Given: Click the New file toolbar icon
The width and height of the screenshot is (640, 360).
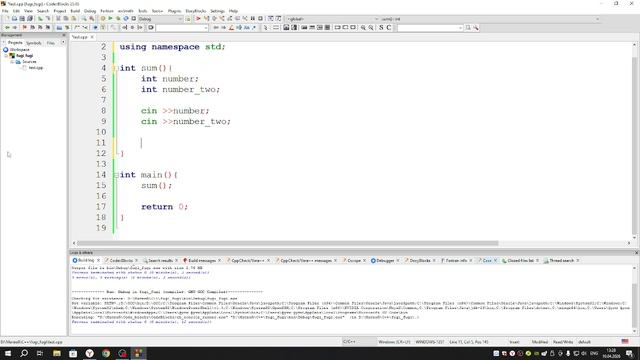Looking at the screenshot, I should 7,19.
